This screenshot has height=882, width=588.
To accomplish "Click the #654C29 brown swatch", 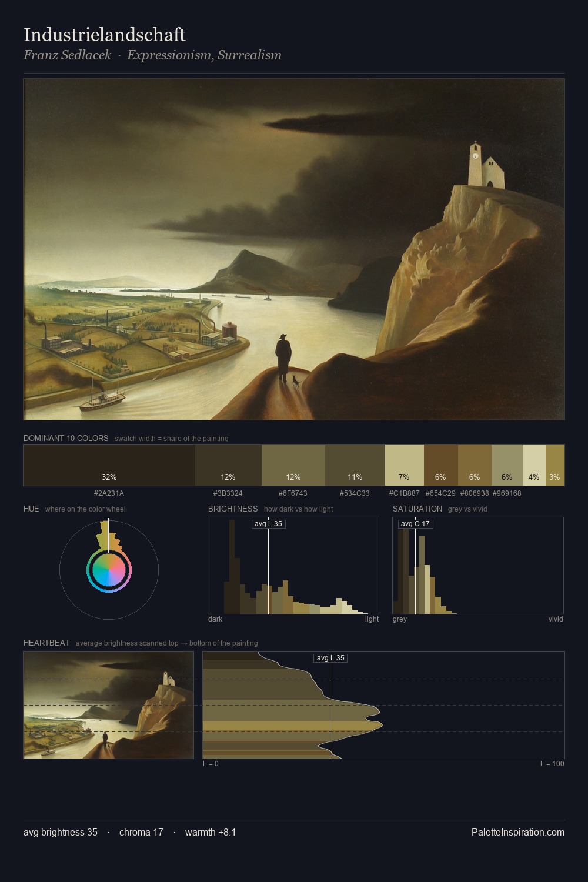I will pyautogui.click(x=441, y=465).
